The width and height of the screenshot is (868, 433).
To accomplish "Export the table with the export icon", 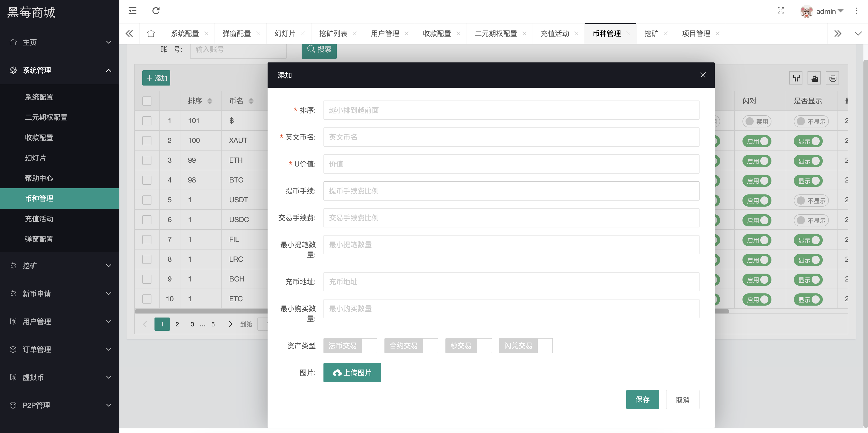I will point(814,78).
